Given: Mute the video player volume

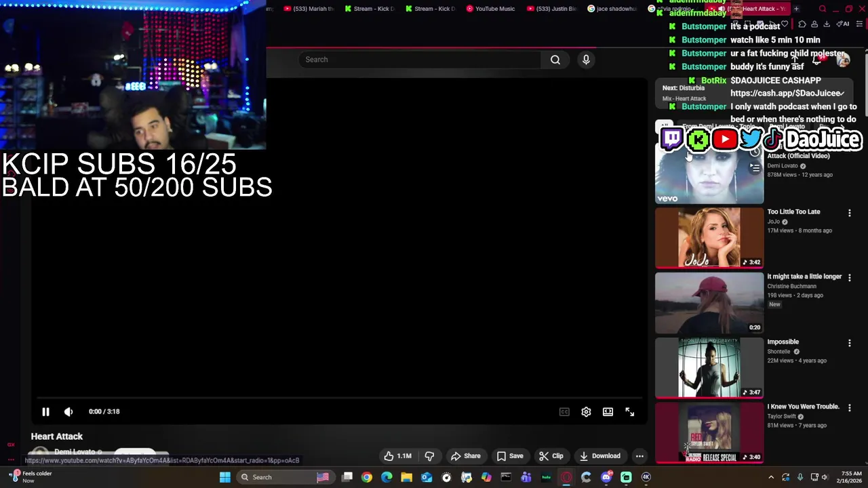Looking at the screenshot, I should (x=68, y=411).
